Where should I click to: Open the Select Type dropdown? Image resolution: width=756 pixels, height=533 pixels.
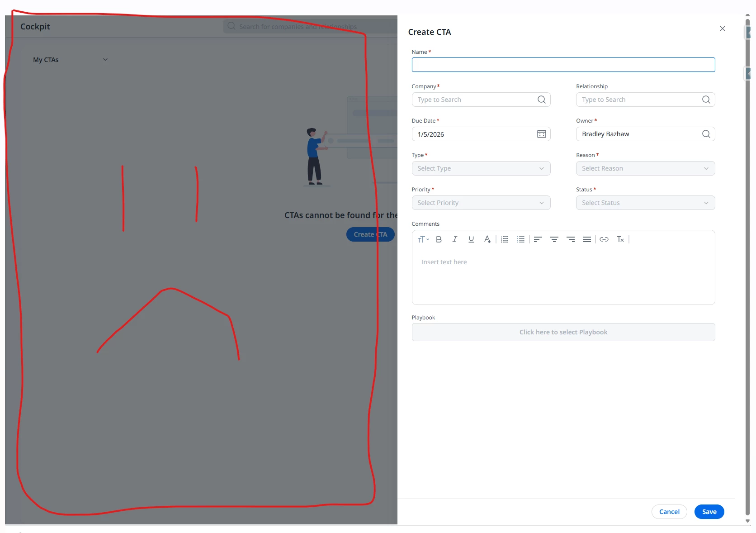point(481,168)
